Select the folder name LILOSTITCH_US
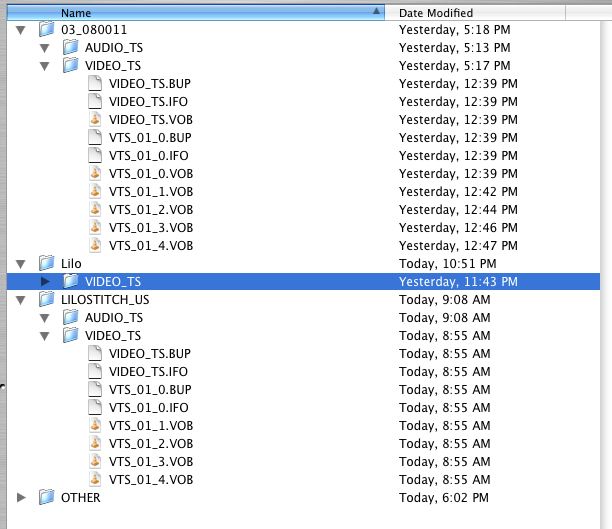The height and width of the screenshot is (529, 612). (105, 300)
